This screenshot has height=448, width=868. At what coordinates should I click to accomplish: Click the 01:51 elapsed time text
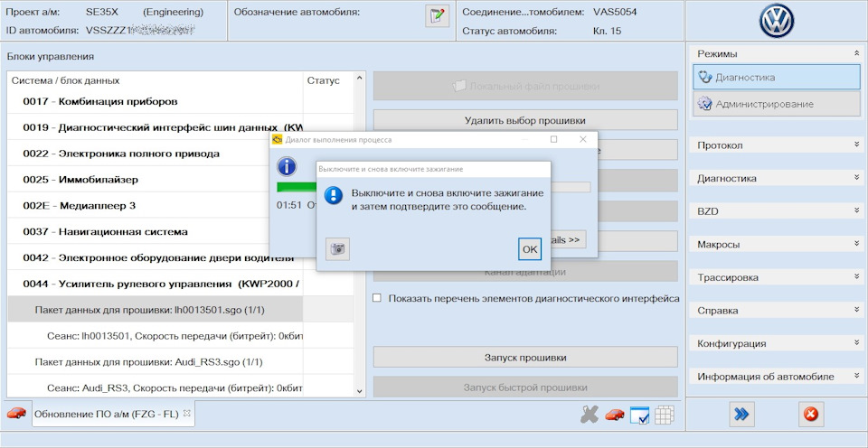289,205
